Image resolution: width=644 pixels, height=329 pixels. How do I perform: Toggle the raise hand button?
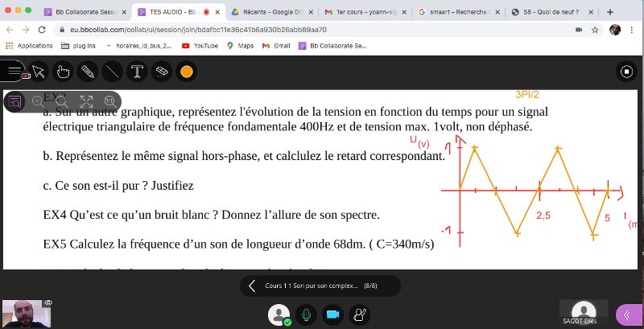point(361,315)
